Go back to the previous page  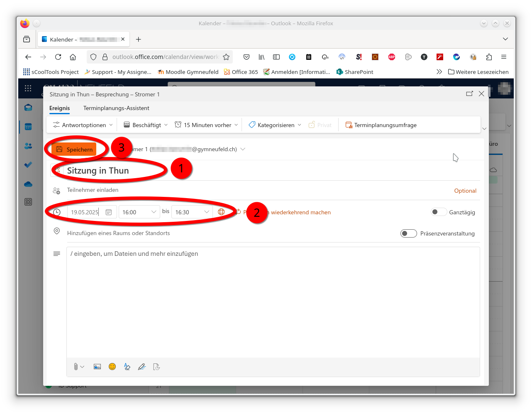point(28,57)
